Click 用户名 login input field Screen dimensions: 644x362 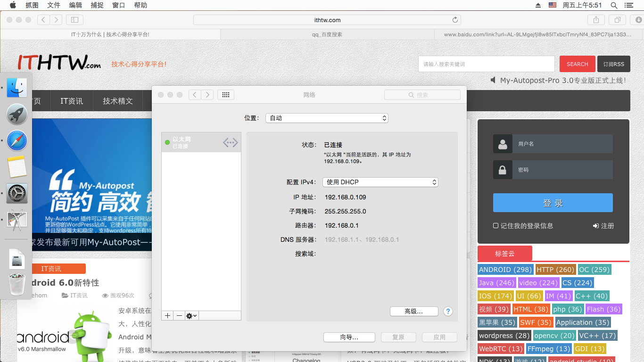click(562, 144)
